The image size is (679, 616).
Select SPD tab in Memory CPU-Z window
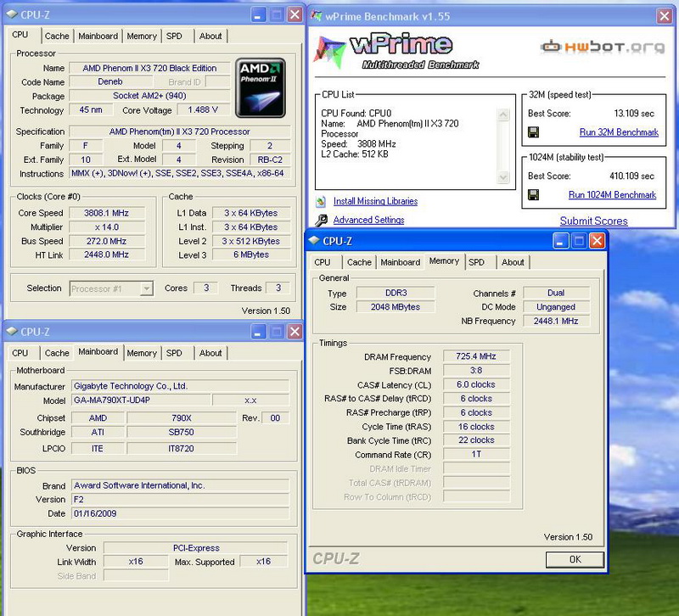pyautogui.click(x=476, y=262)
